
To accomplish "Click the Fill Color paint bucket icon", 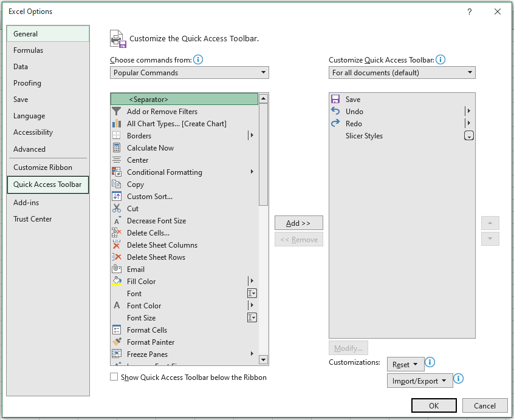I will (117, 281).
